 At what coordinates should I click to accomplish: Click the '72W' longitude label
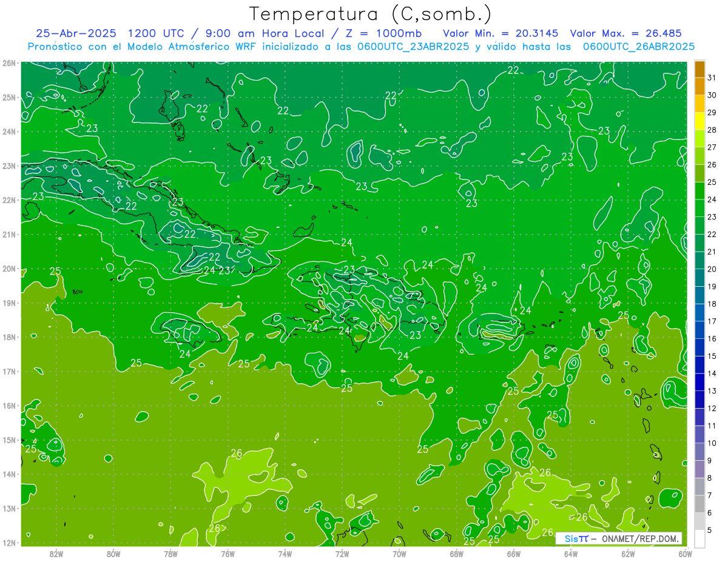[x=342, y=554]
